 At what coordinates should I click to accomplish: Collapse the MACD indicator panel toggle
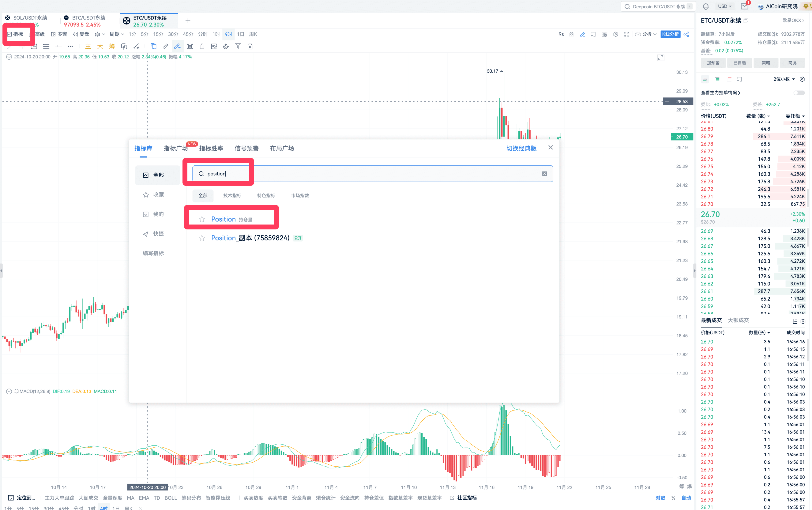pos(9,391)
